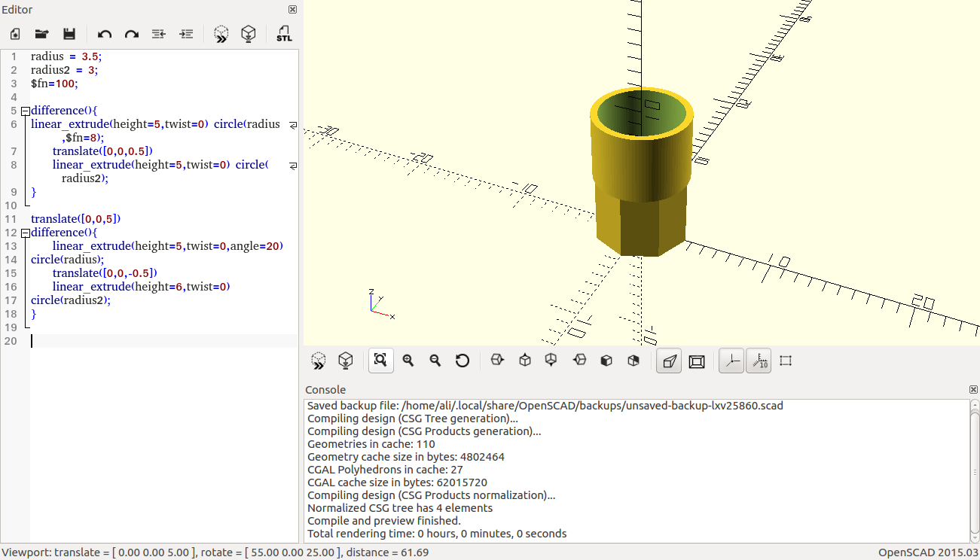Viewport: 980px width, 560px height.
Task: Collapse the difference block on line 5
Action: coord(25,111)
